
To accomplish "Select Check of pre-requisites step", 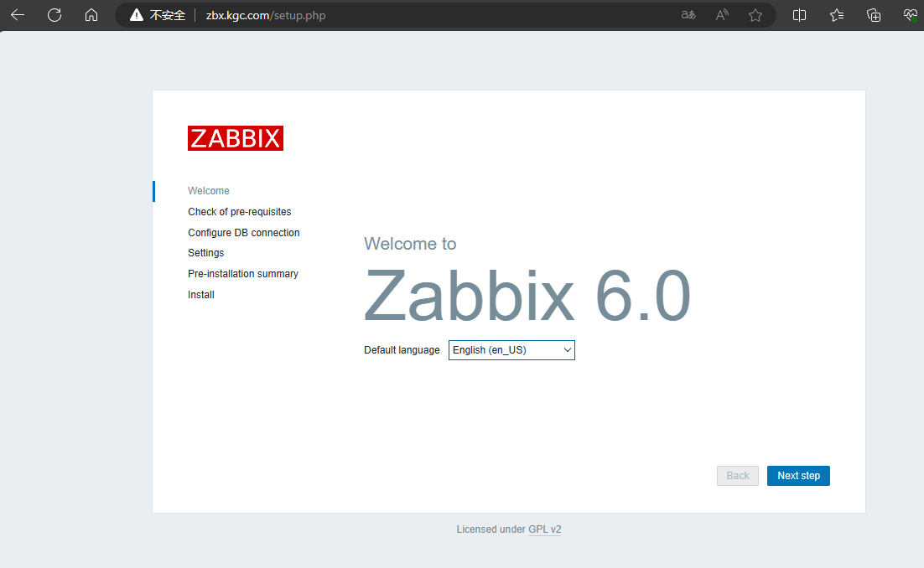I will 239,212.
